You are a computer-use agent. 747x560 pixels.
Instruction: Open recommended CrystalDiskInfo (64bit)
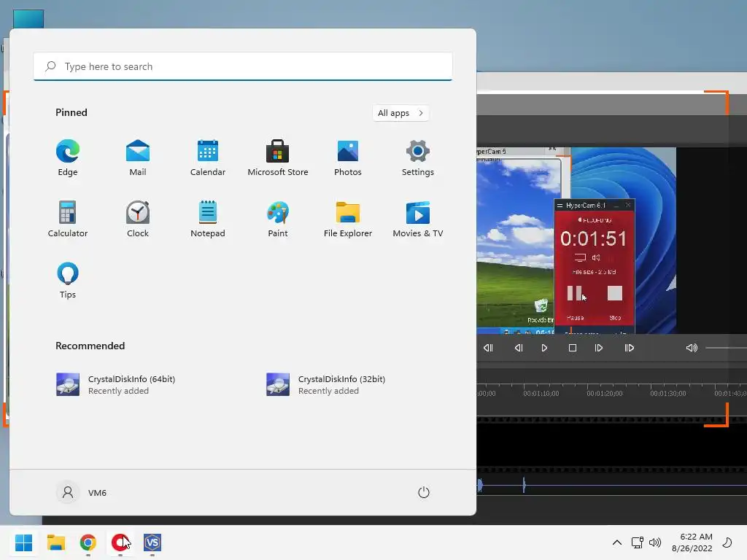coord(115,385)
